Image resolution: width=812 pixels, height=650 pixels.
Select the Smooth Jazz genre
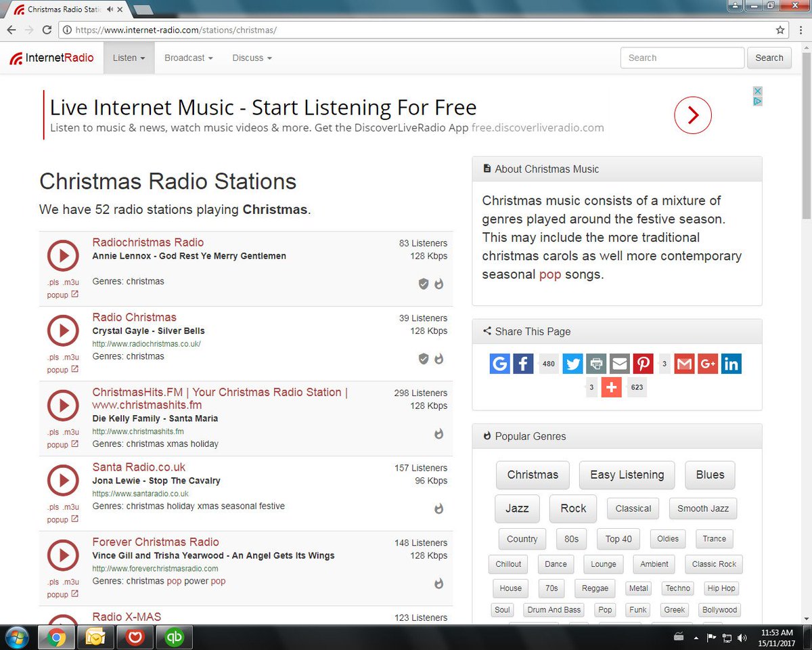(x=703, y=508)
